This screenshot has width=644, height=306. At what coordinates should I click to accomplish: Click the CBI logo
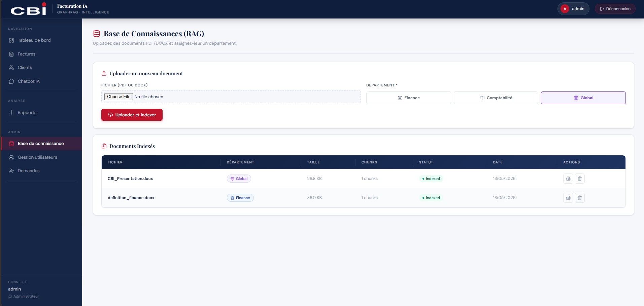(x=29, y=9)
